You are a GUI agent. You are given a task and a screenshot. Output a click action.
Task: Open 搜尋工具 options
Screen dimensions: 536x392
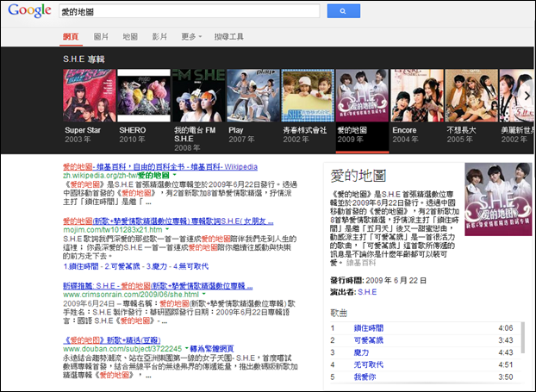(x=228, y=36)
